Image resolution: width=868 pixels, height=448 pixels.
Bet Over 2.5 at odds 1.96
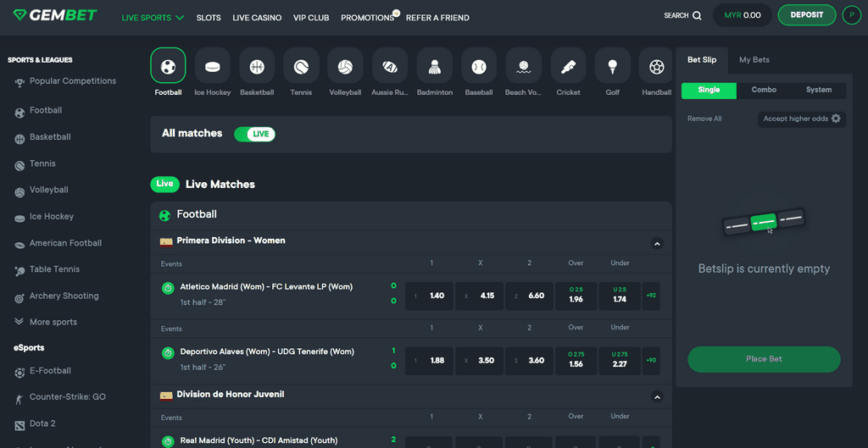(576, 296)
